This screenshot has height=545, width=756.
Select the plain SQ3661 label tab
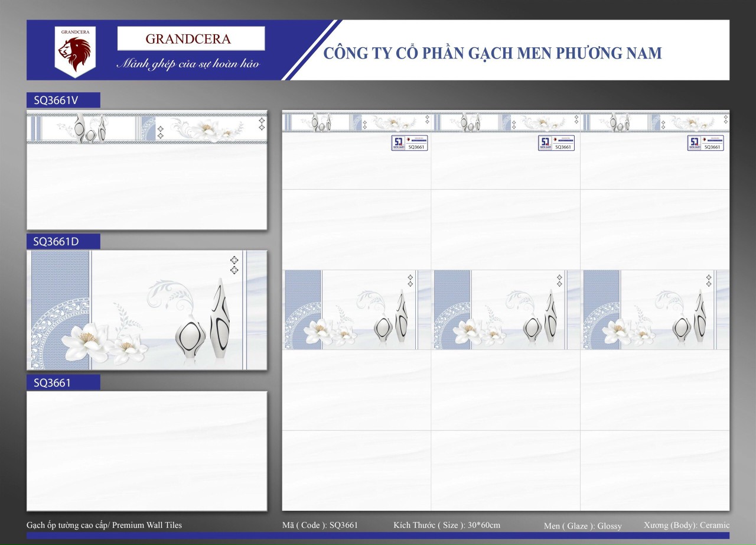click(x=63, y=382)
